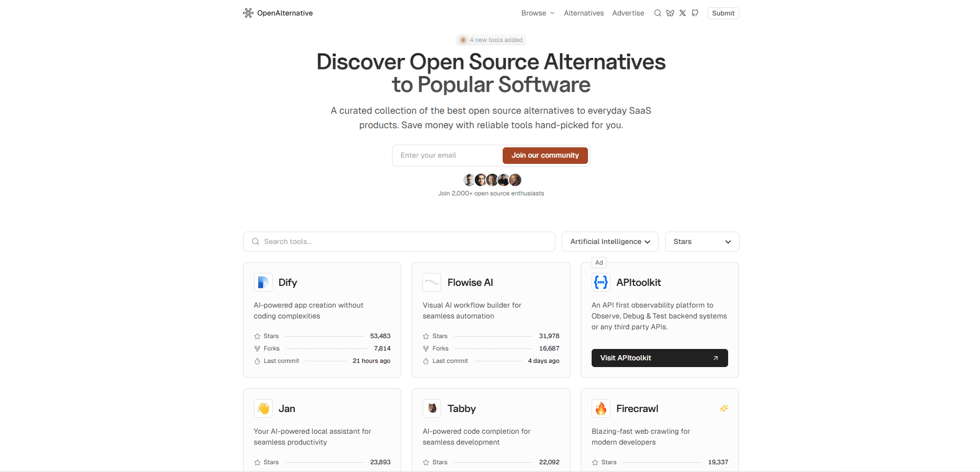Click the Dify logo icon
Image resolution: width=980 pixels, height=472 pixels.
tap(263, 282)
